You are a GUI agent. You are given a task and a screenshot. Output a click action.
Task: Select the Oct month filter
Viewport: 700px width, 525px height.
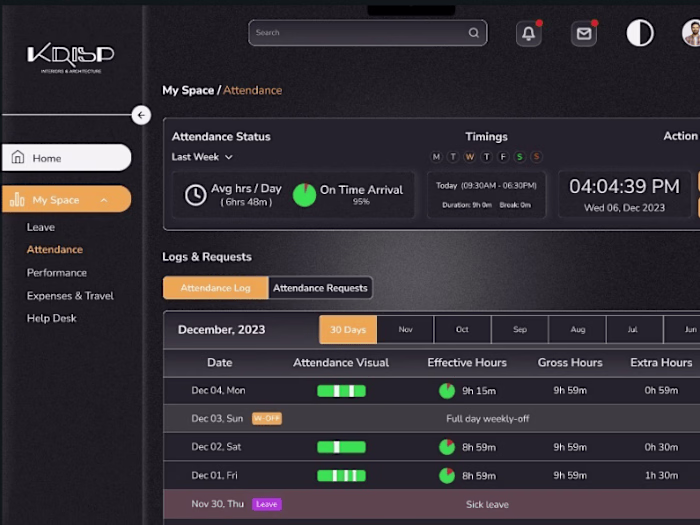pos(462,329)
